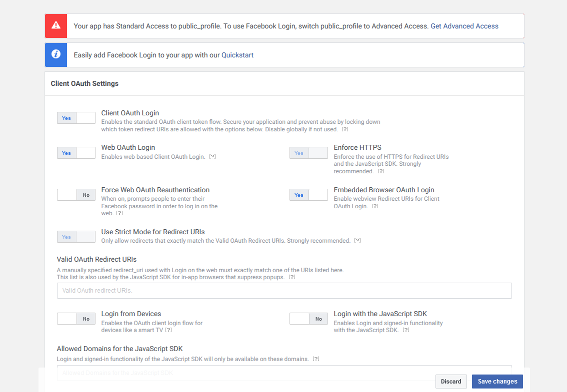The image size is (567, 392).
Task: Toggle Use Strict Mode for Redirect URIs
Action: pos(76,237)
